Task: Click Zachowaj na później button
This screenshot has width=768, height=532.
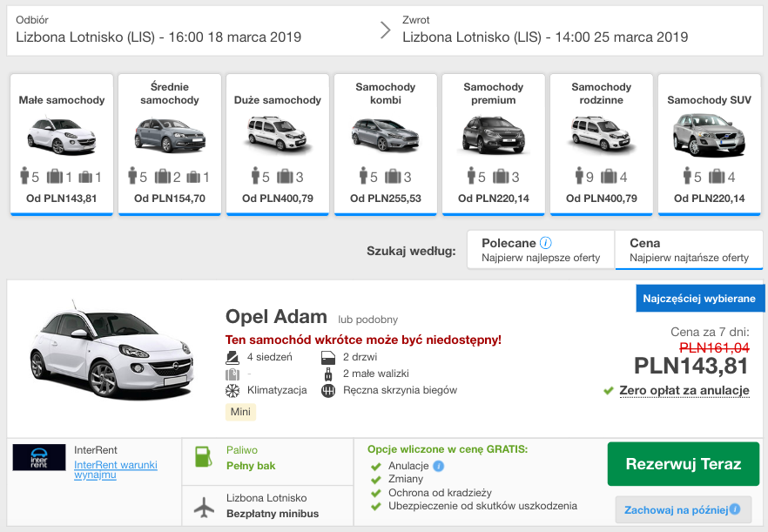Action: pos(684,510)
